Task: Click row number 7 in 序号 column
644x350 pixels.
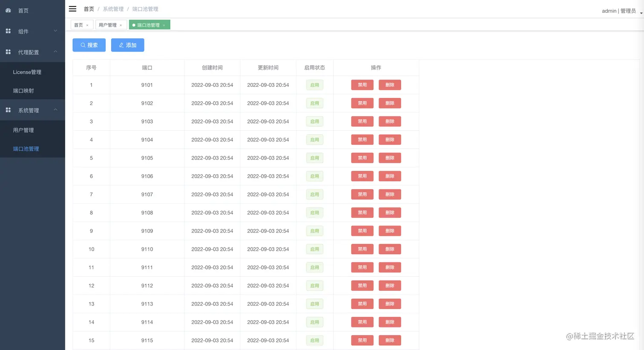Action: coord(91,194)
